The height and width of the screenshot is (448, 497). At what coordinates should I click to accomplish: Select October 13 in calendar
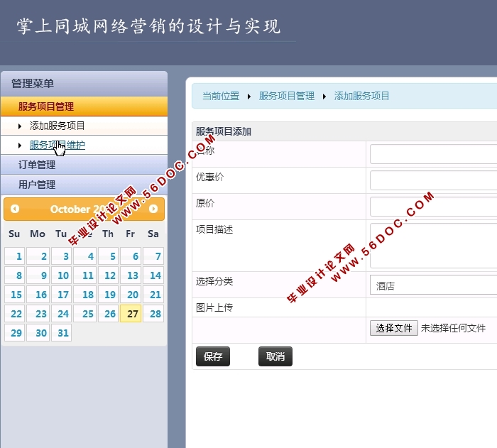(131, 275)
